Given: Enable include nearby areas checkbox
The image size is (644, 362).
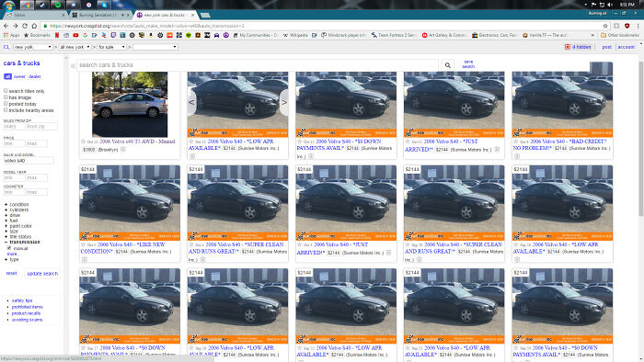Looking at the screenshot, I should [6, 110].
